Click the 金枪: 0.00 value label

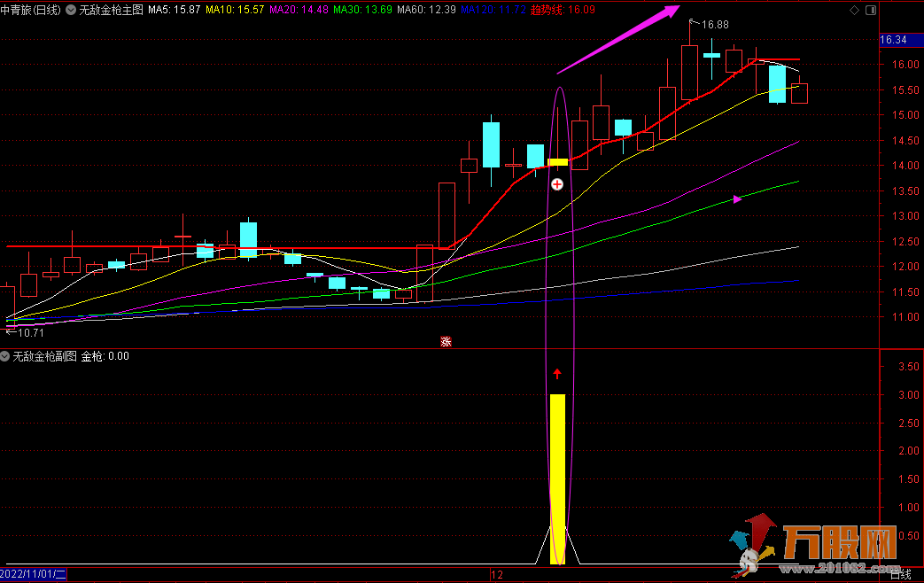point(105,356)
